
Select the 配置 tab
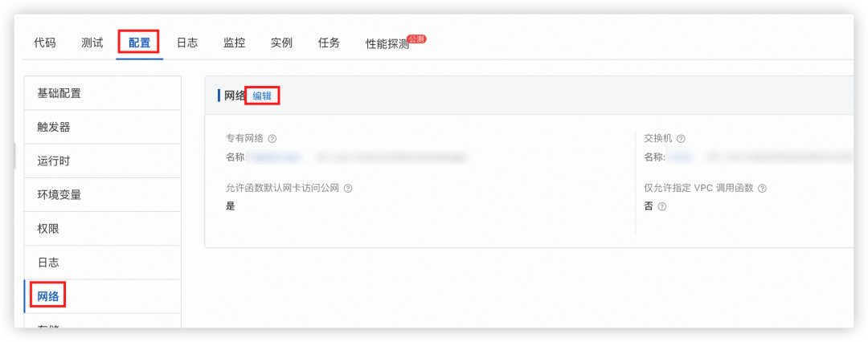(x=140, y=43)
